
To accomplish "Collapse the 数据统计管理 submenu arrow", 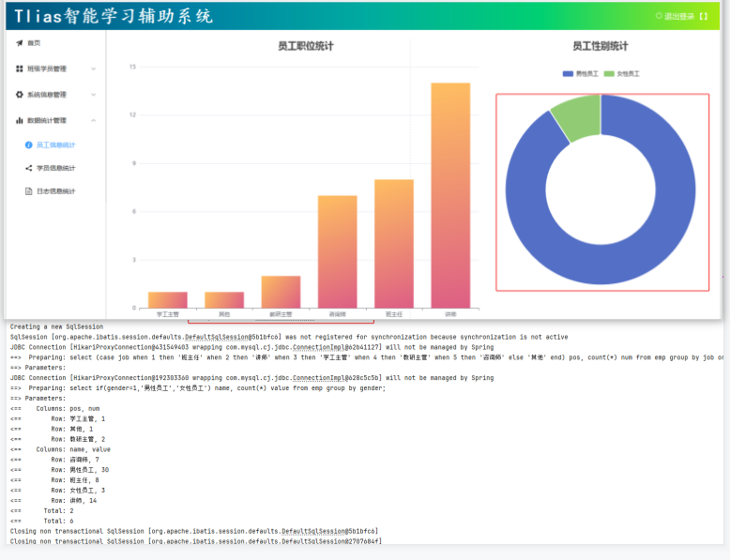I will pos(93,120).
